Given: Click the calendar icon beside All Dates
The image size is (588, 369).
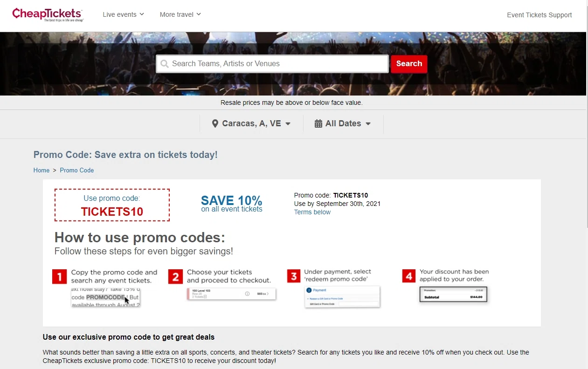Looking at the screenshot, I should point(318,123).
